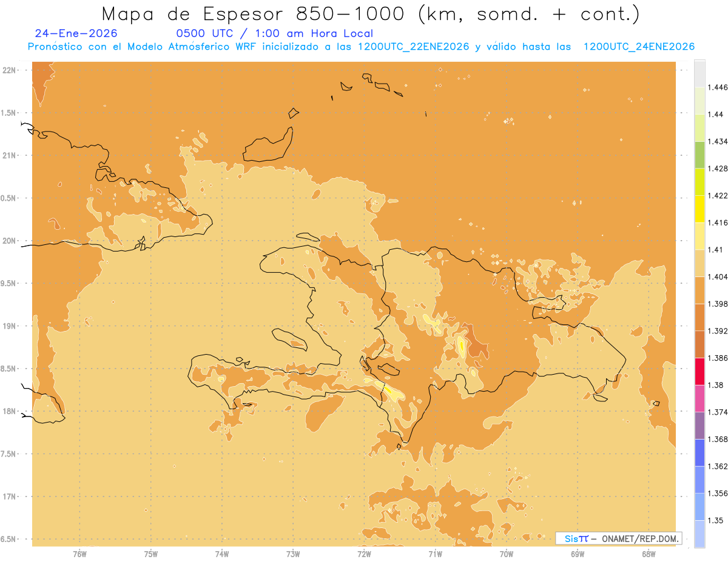Click the '8.5N' latitude label
This screenshot has width=728, height=562.
point(9,369)
